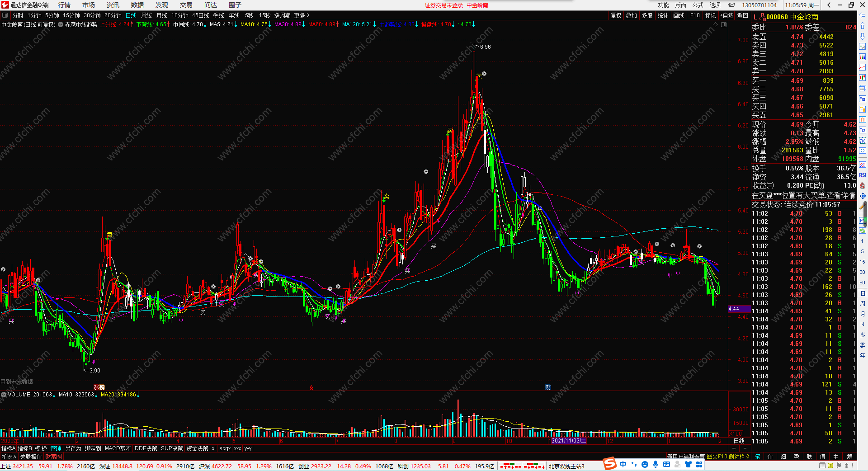Click the RSI indicator icon in sidebar

pyautogui.click(x=862, y=175)
